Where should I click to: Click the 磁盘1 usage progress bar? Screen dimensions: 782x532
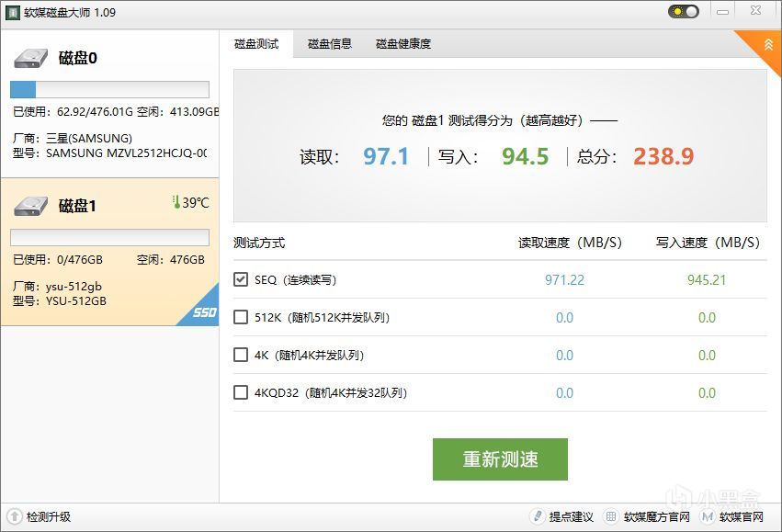[109, 237]
